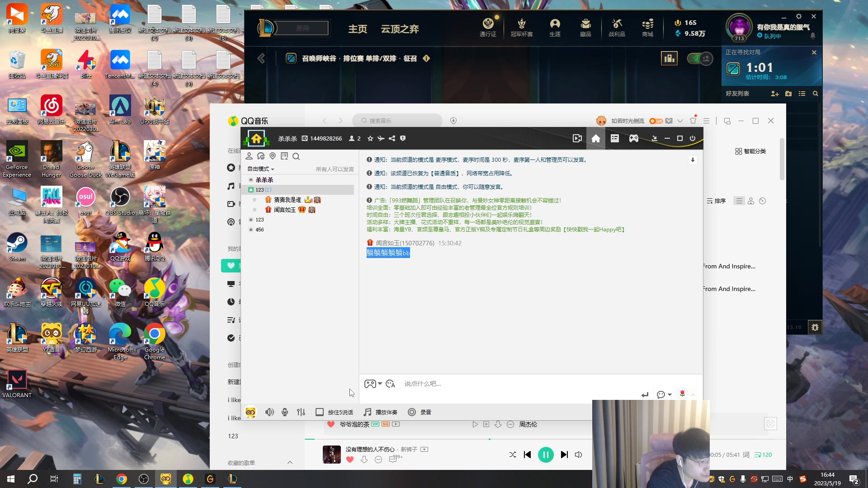Image resolution: width=868 pixels, height=488 pixels.
Task: Mute the YY channel speaker icon
Action: pyautogui.click(x=269, y=412)
